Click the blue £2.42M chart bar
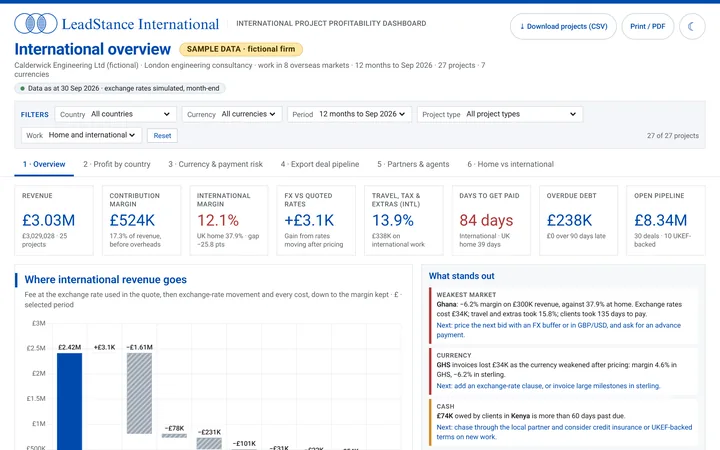 pyautogui.click(x=70, y=401)
